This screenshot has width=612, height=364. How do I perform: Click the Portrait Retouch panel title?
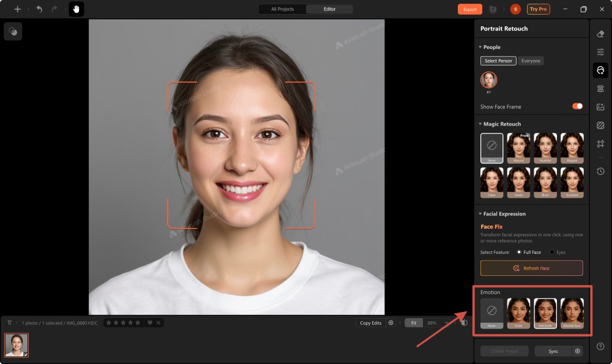[504, 29]
